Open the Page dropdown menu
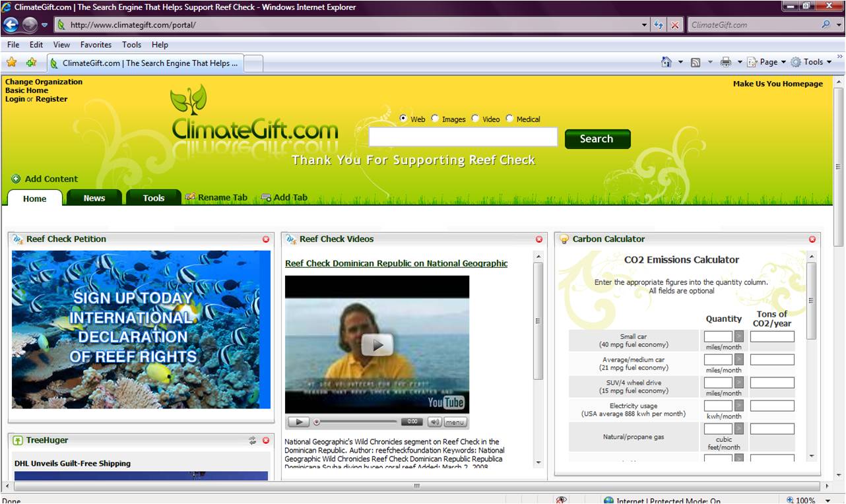 coord(766,62)
